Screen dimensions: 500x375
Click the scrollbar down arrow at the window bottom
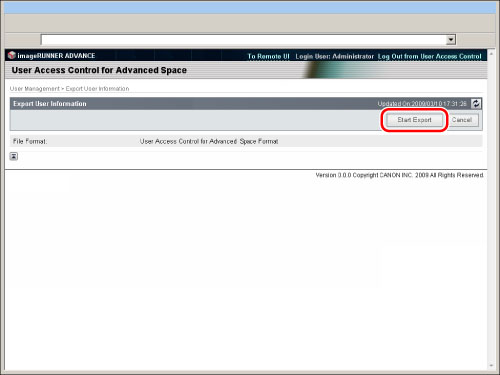click(491, 366)
